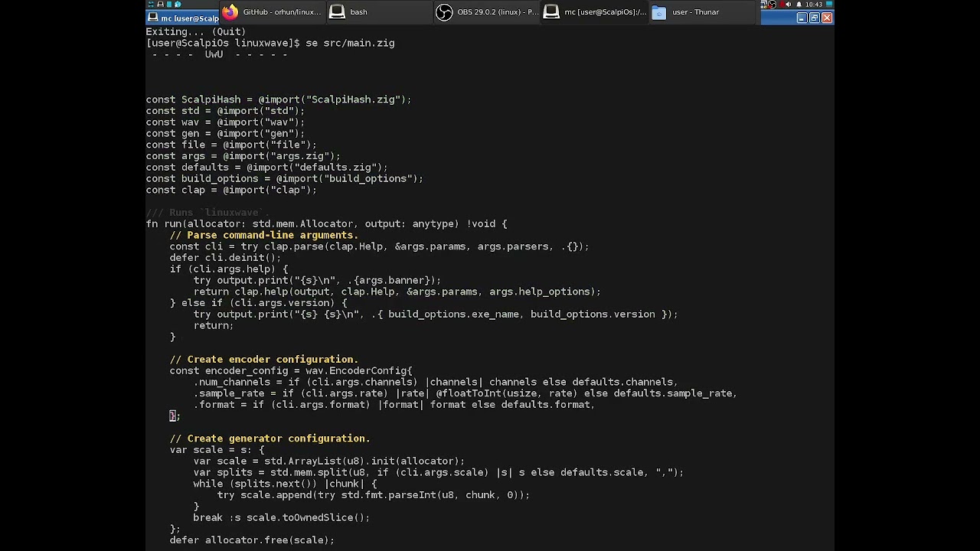Viewport: 980px width, 551px height.
Task: Click the OBS tray icon in the panel
Action: pos(772,5)
